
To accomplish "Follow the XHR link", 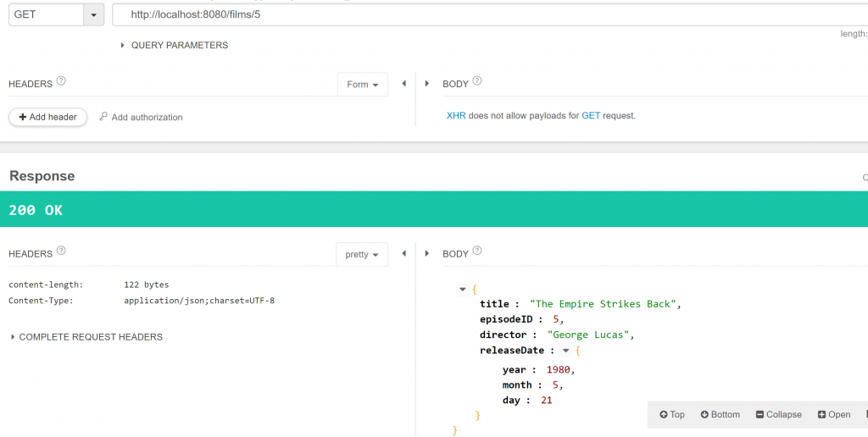I will (455, 115).
